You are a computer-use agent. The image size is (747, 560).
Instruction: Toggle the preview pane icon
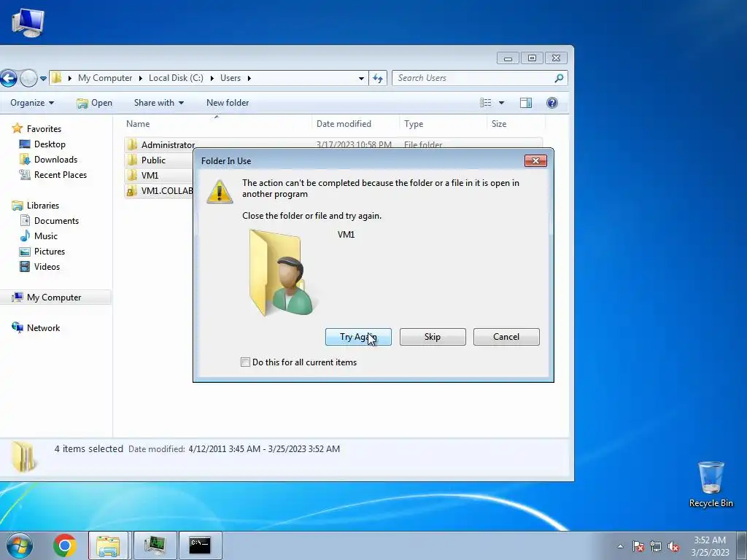(x=526, y=103)
